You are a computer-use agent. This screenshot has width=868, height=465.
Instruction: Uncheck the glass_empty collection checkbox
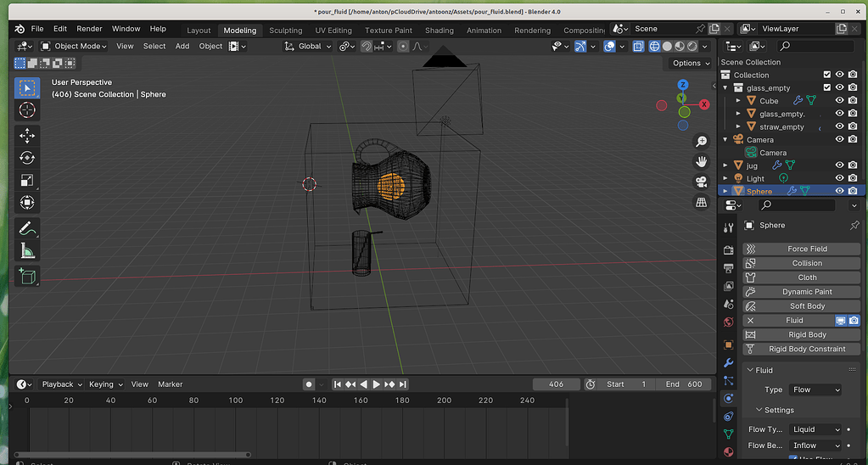827,87
